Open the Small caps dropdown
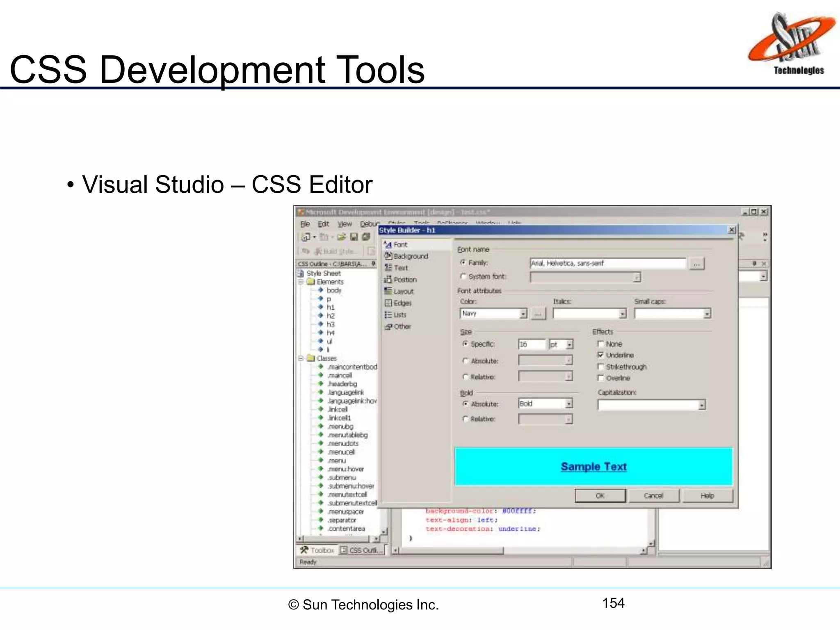The width and height of the screenshot is (840, 630). (x=707, y=314)
